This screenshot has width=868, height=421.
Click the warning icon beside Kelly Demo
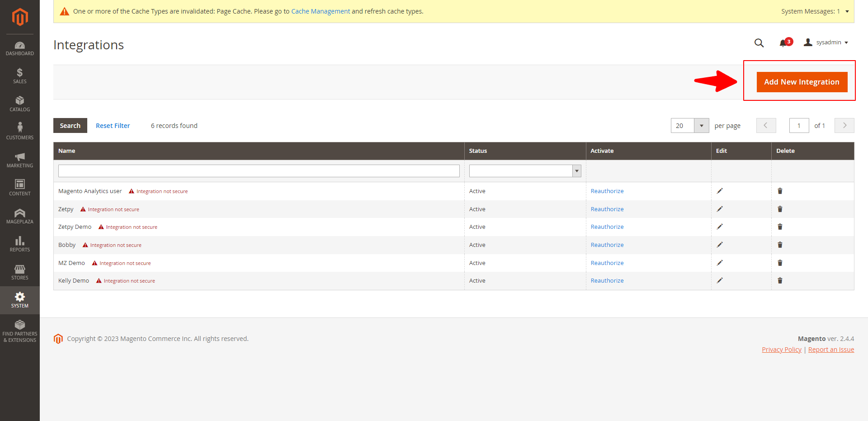click(99, 281)
